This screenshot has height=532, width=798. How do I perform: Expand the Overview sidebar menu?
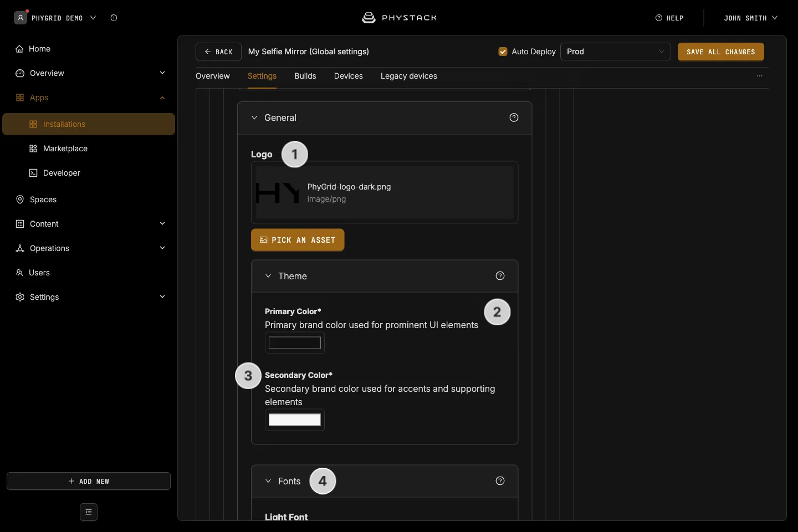(x=162, y=73)
